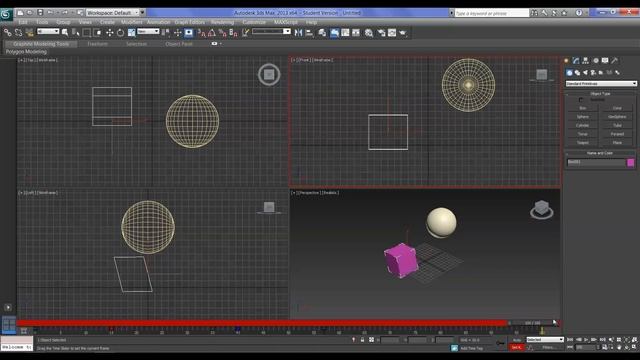
Task: Open the Schematic View
Action: click(356, 33)
